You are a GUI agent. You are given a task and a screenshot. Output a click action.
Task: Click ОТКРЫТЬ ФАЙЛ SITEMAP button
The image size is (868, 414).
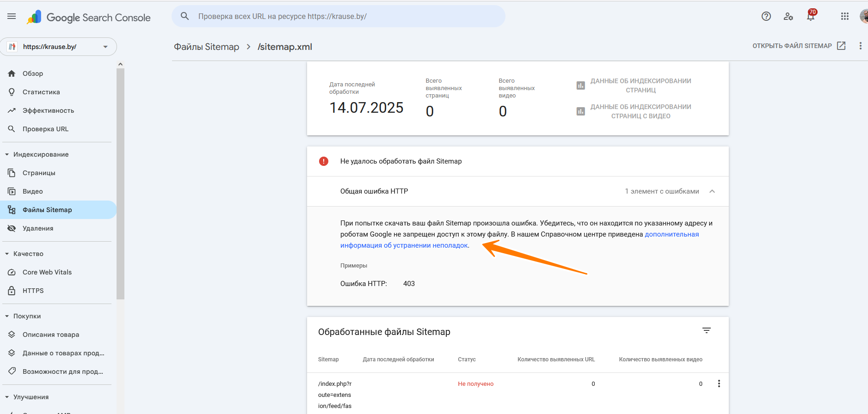click(x=799, y=46)
